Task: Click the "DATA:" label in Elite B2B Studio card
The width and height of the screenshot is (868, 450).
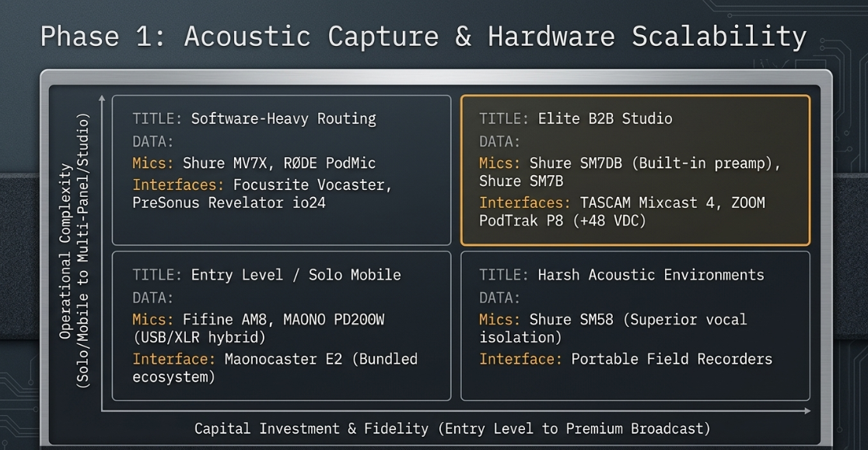Action: [500, 142]
